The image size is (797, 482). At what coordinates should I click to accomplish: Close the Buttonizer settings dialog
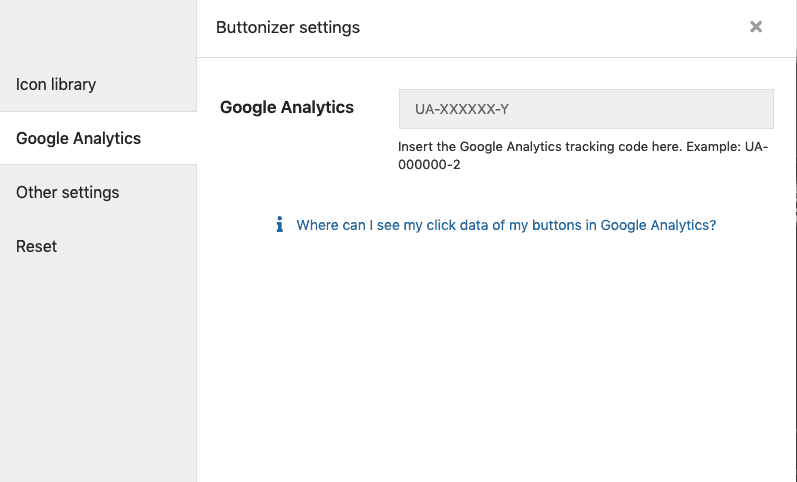tap(756, 26)
